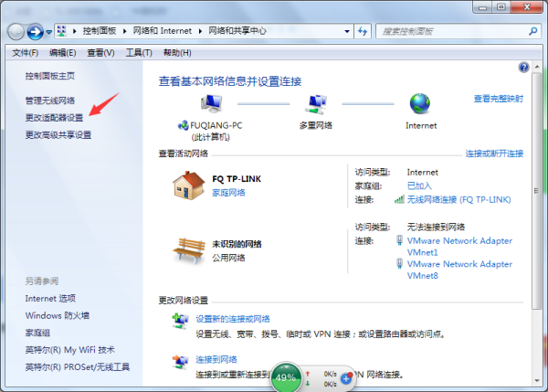Click 连接或断开连接 link
The height and width of the screenshot is (392, 548).
pos(494,154)
